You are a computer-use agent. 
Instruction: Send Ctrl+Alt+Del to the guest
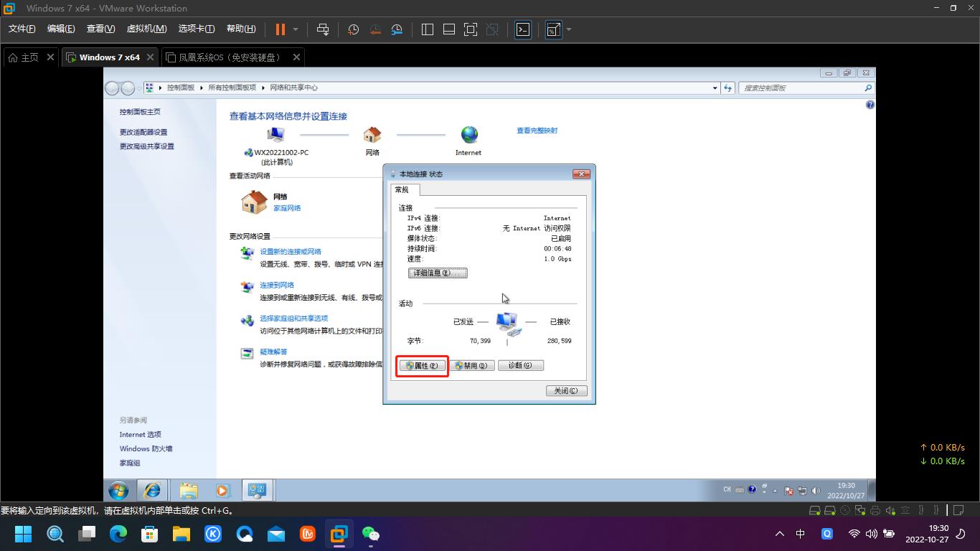[323, 29]
